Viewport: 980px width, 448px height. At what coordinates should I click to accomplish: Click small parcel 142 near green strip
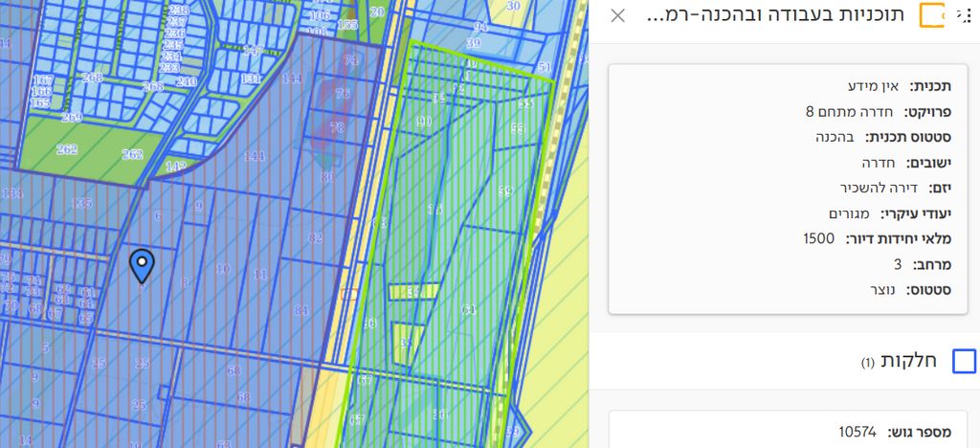point(175,167)
